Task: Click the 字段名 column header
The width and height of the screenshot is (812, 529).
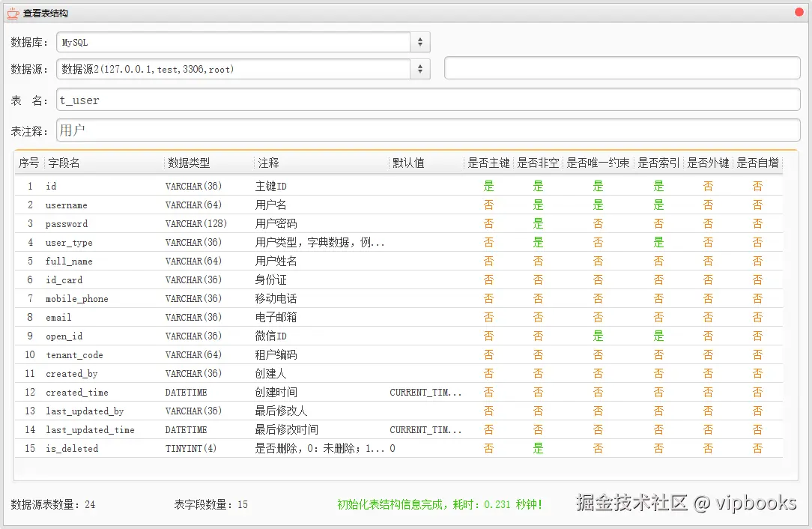Action: click(x=104, y=163)
